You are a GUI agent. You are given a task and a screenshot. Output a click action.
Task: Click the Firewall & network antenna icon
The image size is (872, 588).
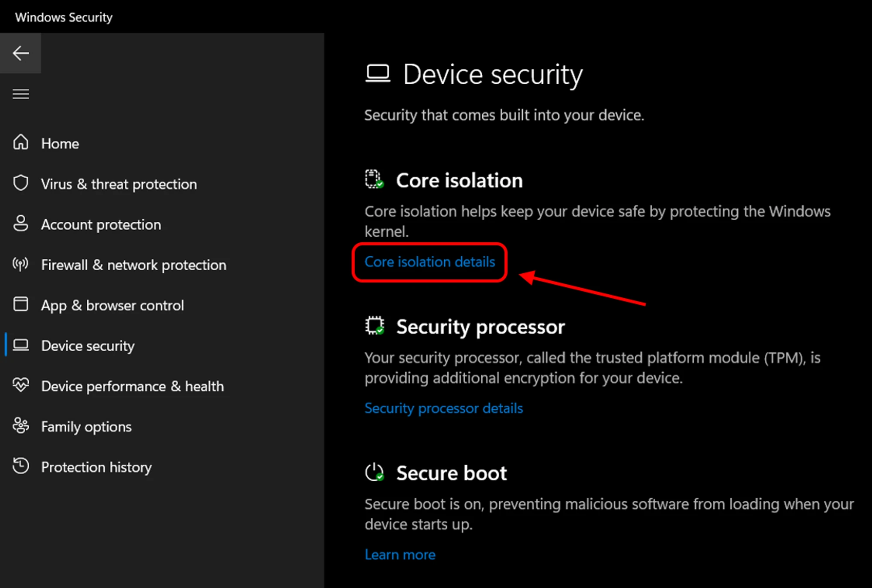(x=20, y=264)
